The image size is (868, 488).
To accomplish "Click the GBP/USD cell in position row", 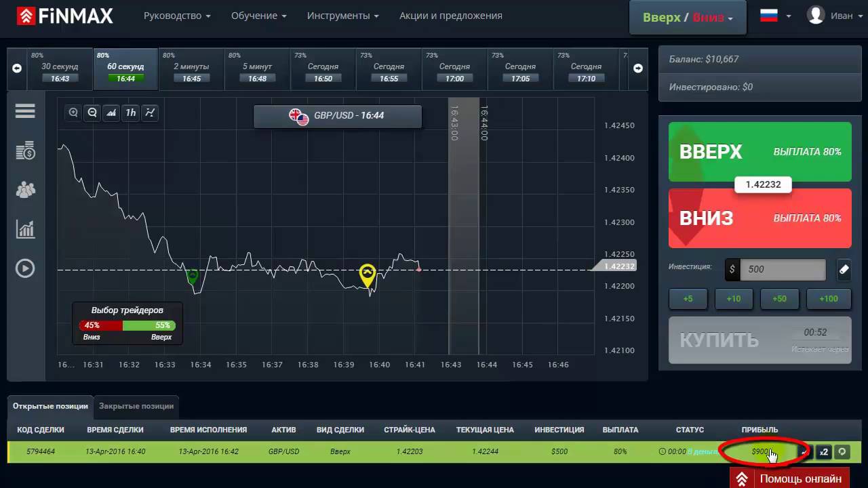I will coord(283,451).
